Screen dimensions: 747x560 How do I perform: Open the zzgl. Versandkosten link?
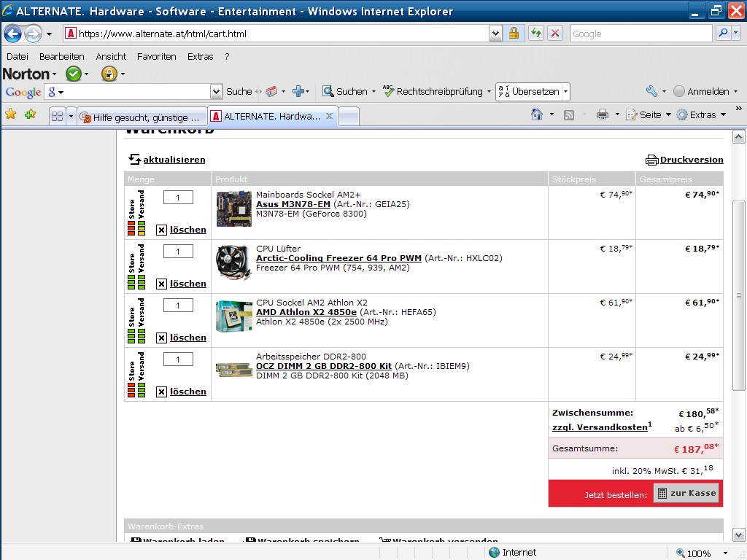point(600,427)
